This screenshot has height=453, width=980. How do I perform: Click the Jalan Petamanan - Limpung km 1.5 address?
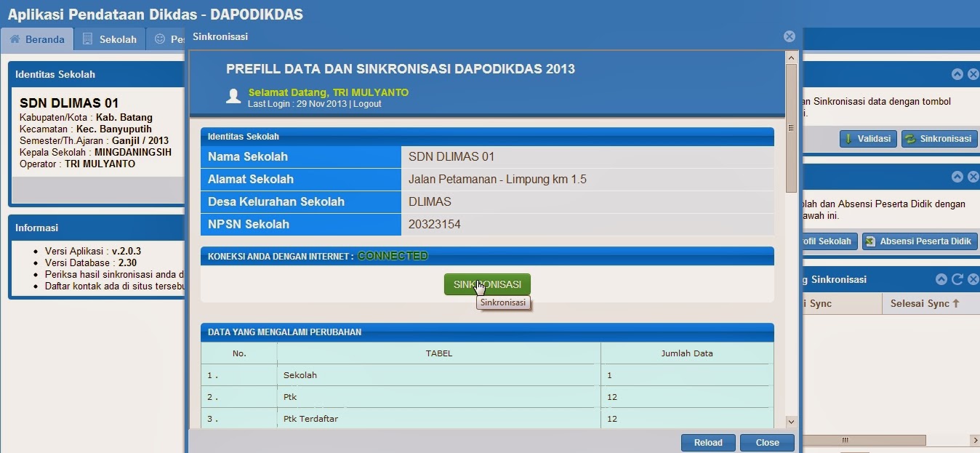(498, 179)
